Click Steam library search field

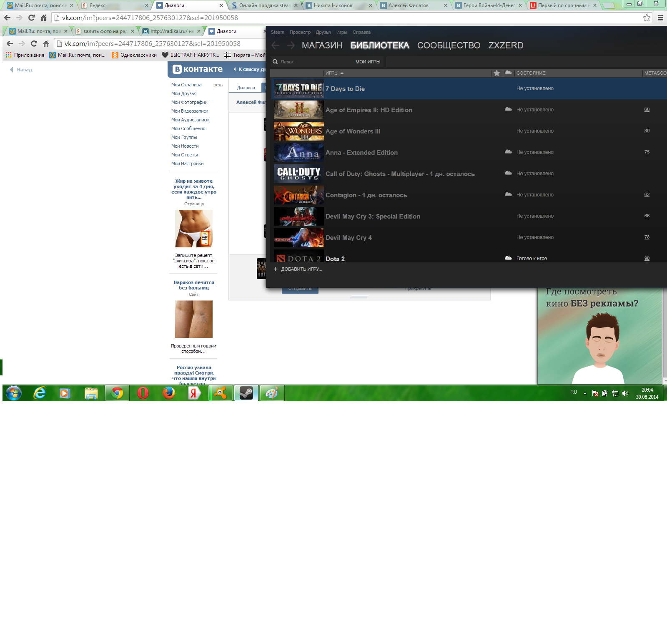point(315,62)
